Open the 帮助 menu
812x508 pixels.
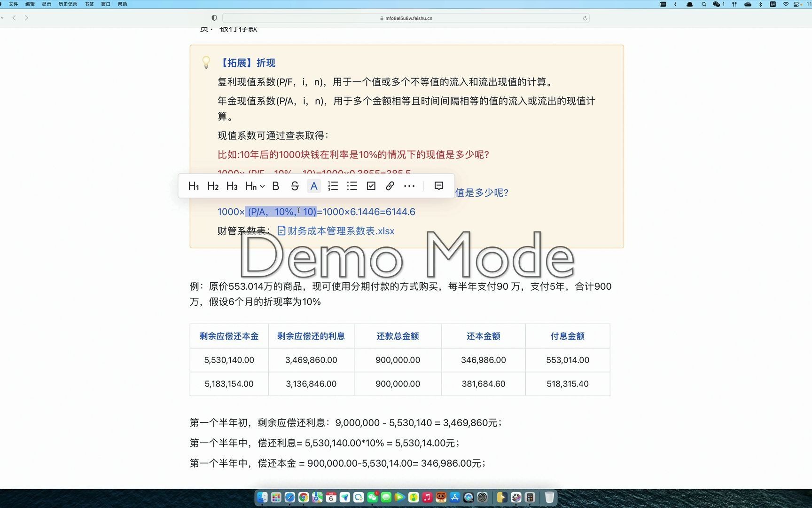pos(122,4)
